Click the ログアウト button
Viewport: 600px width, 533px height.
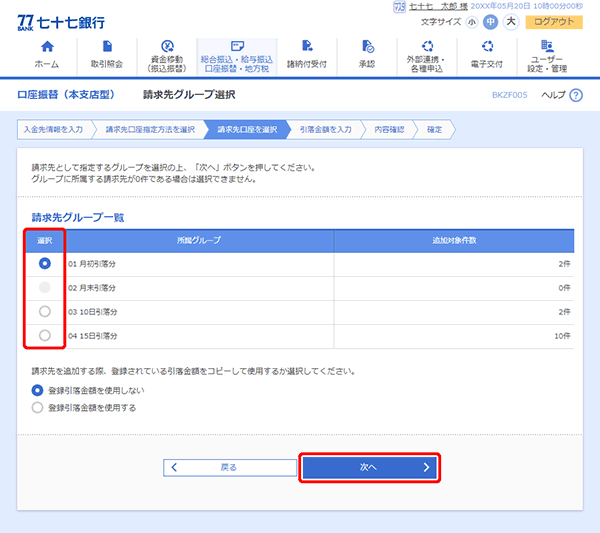(554, 22)
